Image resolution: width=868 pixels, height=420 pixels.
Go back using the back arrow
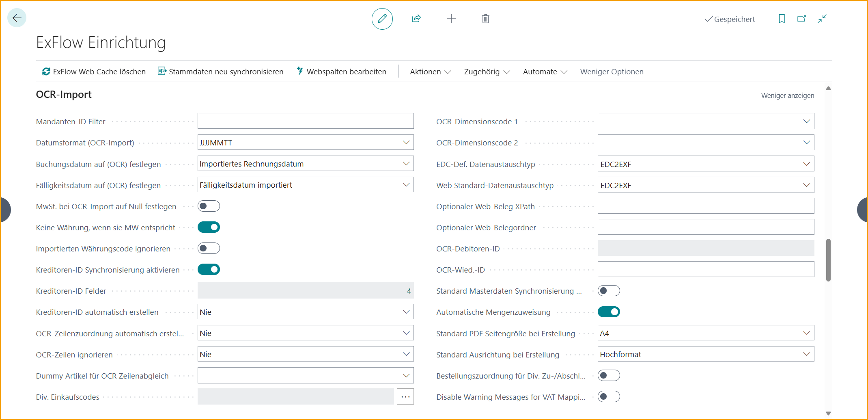(17, 18)
